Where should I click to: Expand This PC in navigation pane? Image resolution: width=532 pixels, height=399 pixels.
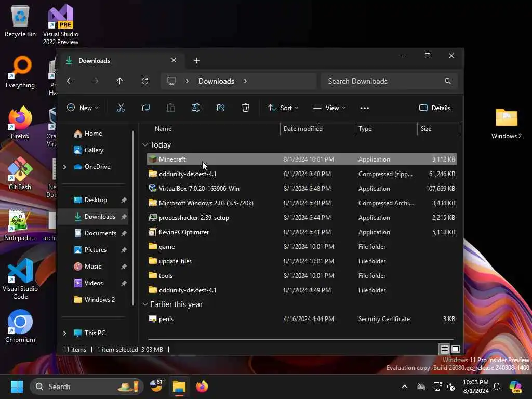pyautogui.click(x=64, y=333)
